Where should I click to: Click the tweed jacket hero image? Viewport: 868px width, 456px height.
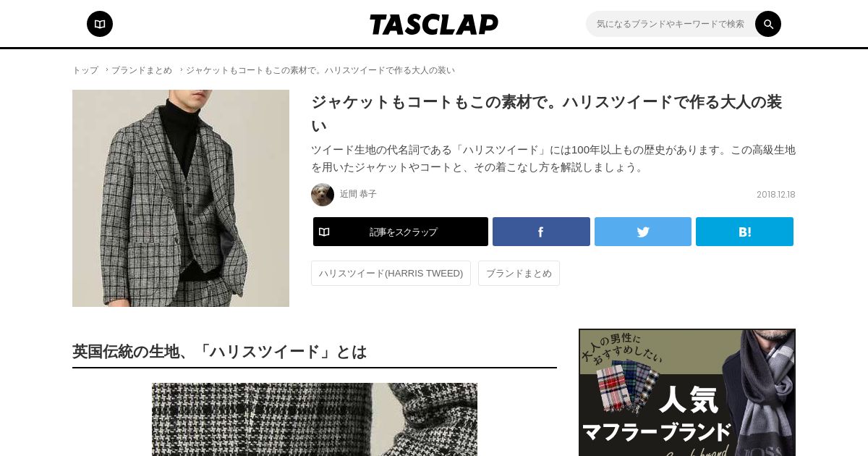coord(181,198)
